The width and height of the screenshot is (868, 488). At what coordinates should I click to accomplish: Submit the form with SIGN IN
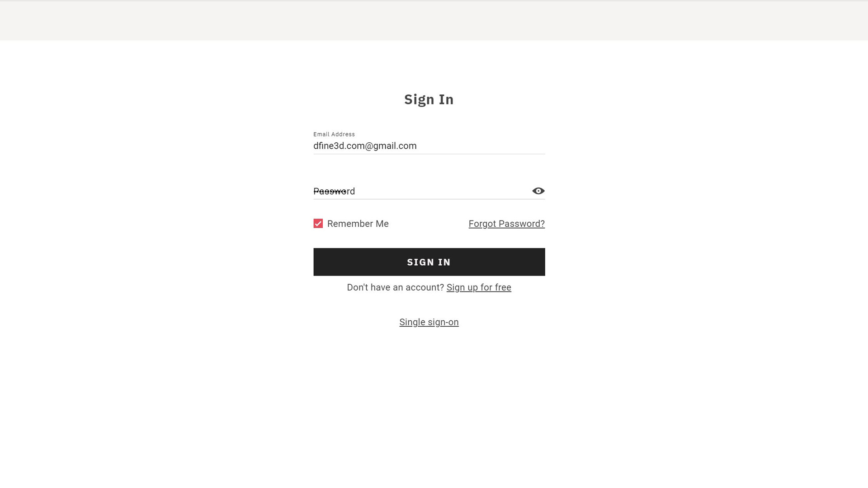(429, 262)
